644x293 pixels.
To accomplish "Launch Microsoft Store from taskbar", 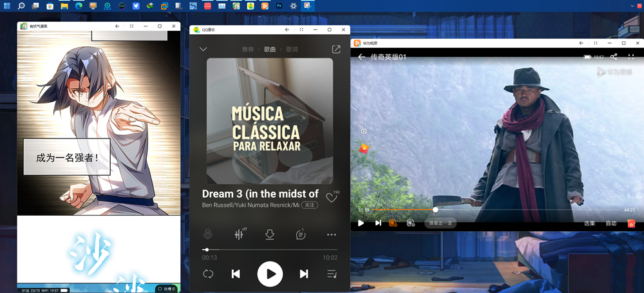I will (x=50, y=6).
